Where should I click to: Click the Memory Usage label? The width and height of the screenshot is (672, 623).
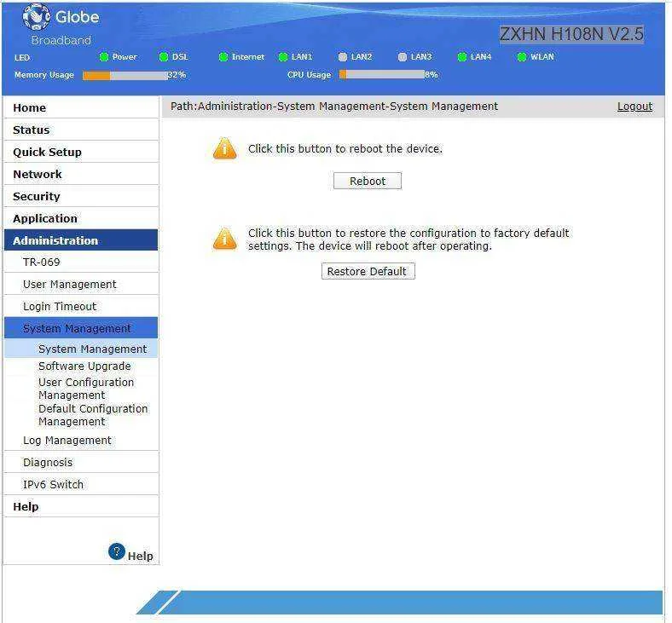44,75
